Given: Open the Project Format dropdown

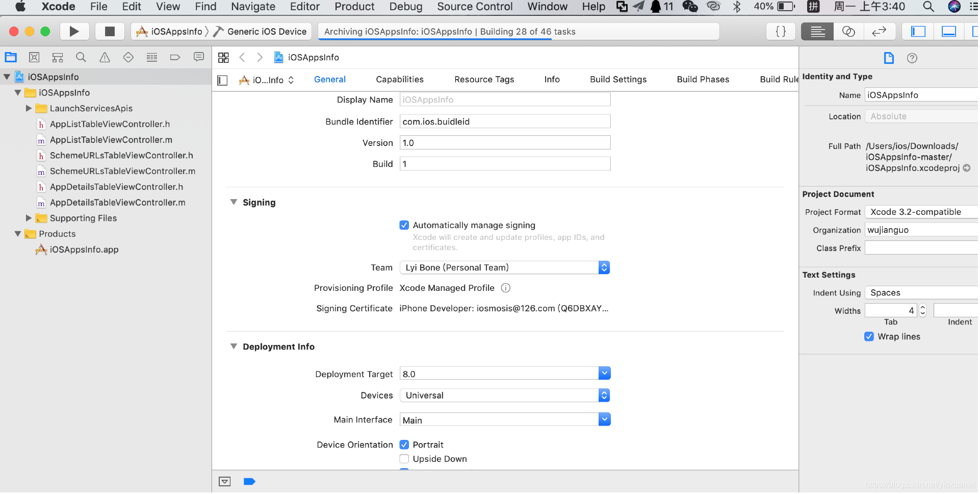Looking at the screenshot, I should click(x=922, y=212).
